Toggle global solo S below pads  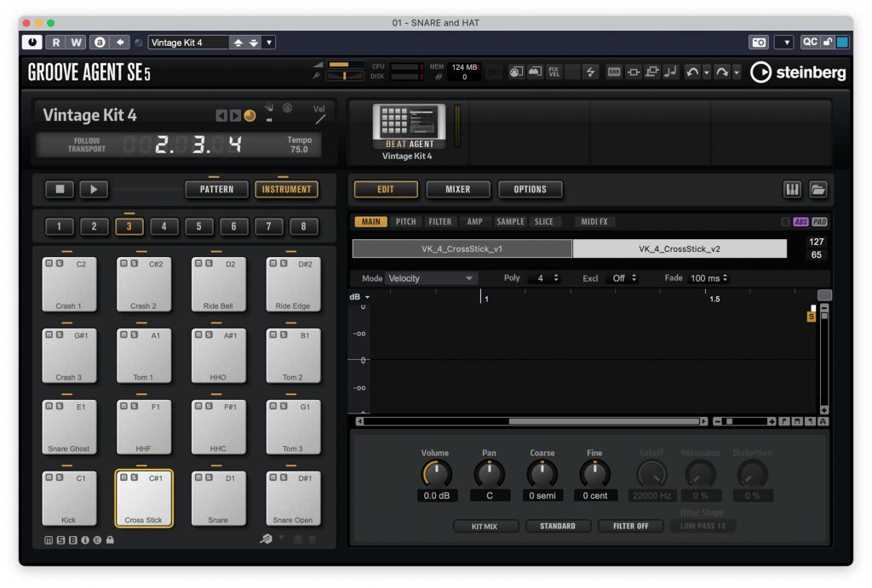(x=60, y=539)
